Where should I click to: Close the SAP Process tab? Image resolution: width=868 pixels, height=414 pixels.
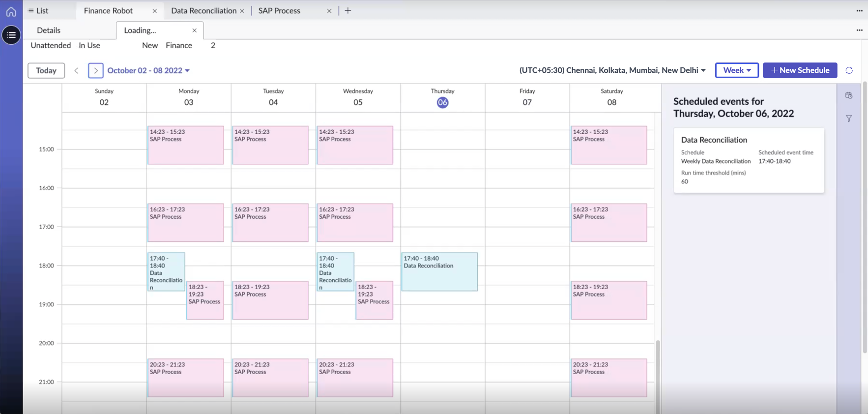(x=329, y=11)
